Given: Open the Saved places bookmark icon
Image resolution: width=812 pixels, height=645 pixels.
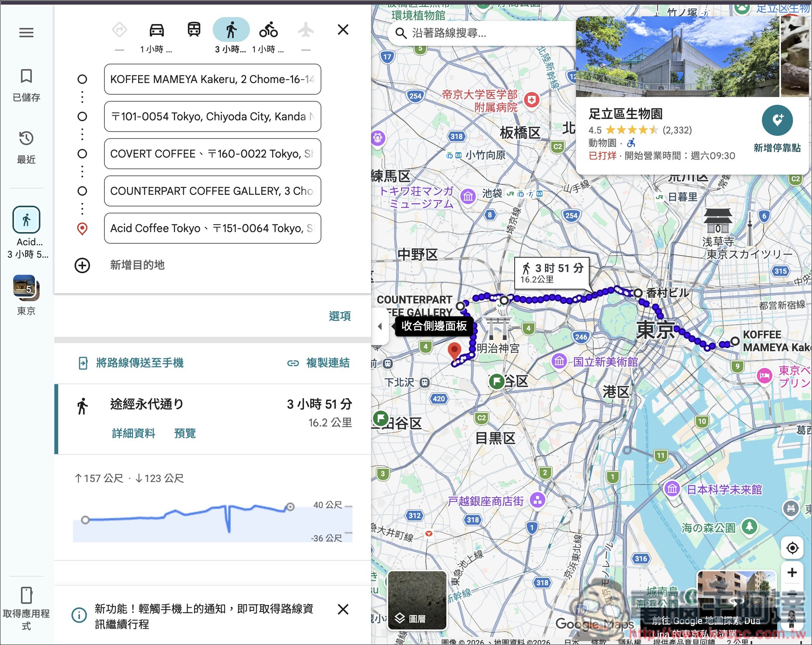Looking at the screenshot, I should click(x=26, y=76).
